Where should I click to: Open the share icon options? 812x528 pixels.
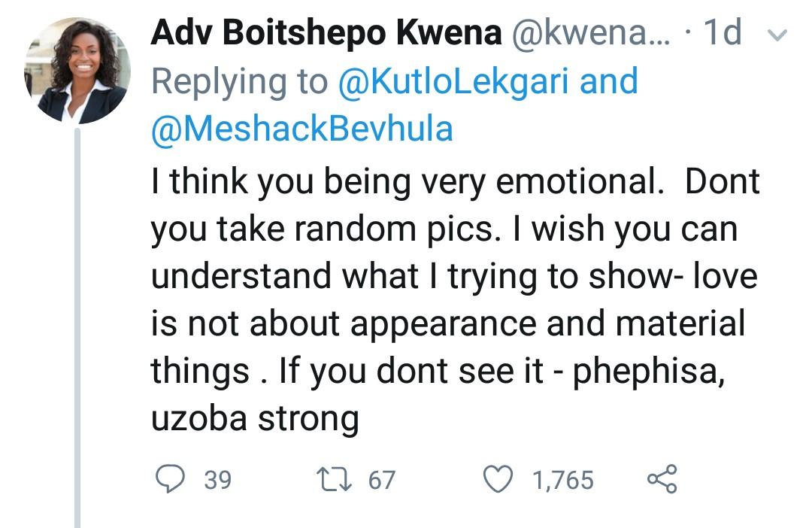(662, 479)
